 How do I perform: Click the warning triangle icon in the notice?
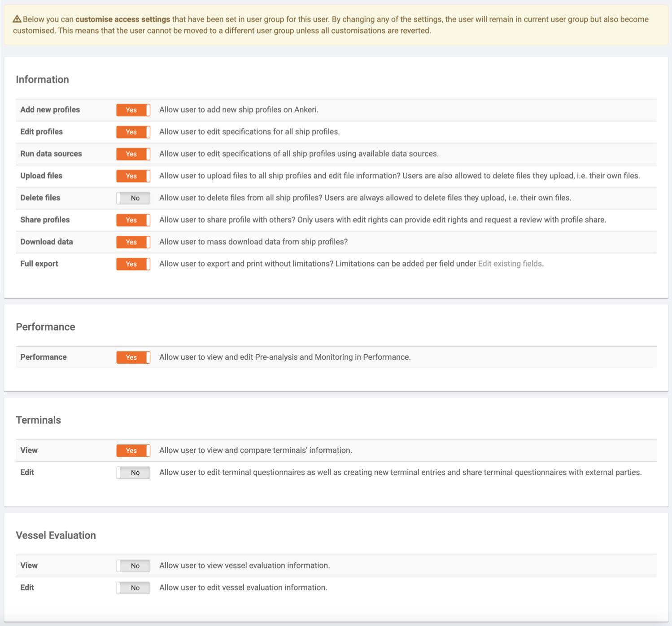tap(17, 19)
